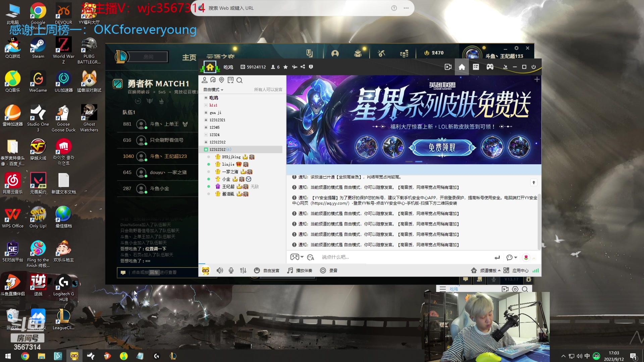Screen dimensions: 644x362
Task: Click the headset chat icon in the YY sidebar
Action: pos(213,80)
